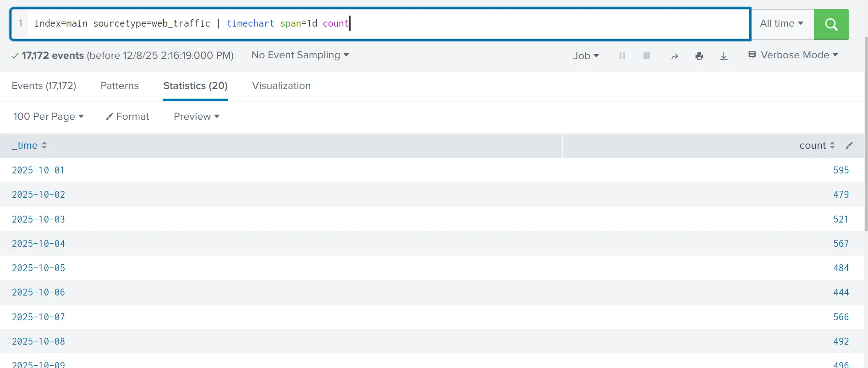Click count value 484
Viewport: 868px width, 368px height.
click(x=841, y=268)
